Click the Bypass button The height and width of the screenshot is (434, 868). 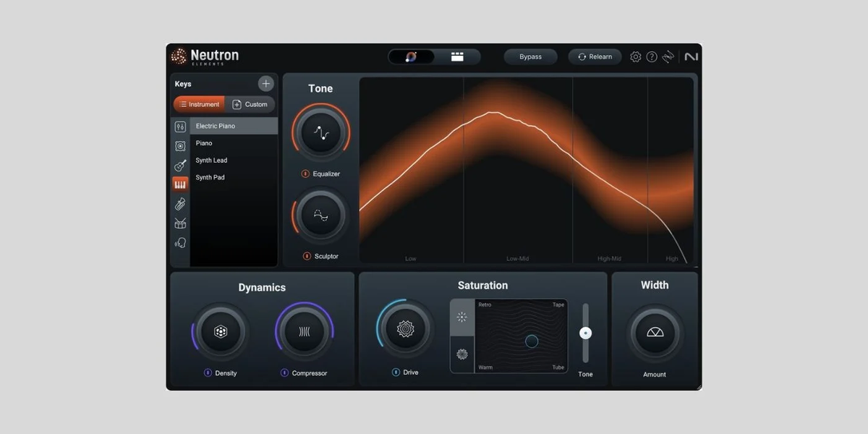(x=530, y=56)
